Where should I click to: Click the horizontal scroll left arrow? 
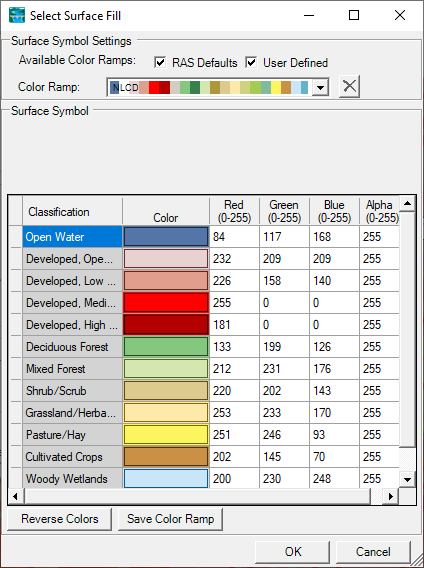click(16, 496)
